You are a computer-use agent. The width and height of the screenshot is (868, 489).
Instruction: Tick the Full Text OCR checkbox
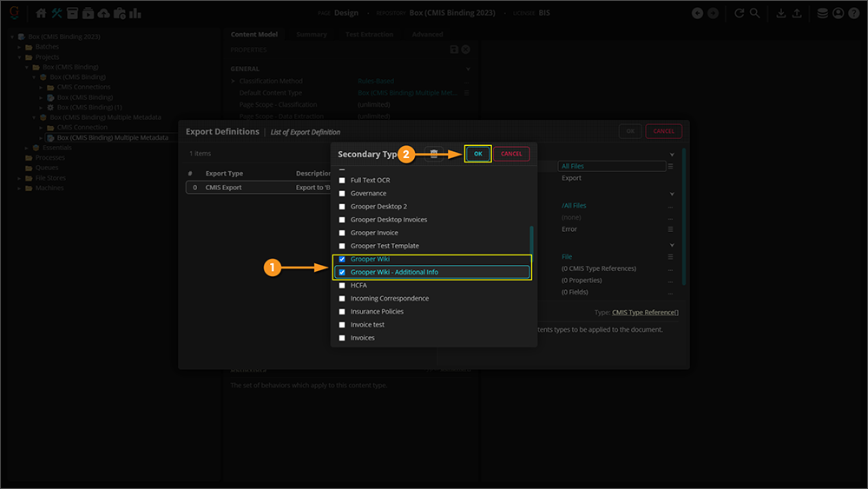click(342, 181)
